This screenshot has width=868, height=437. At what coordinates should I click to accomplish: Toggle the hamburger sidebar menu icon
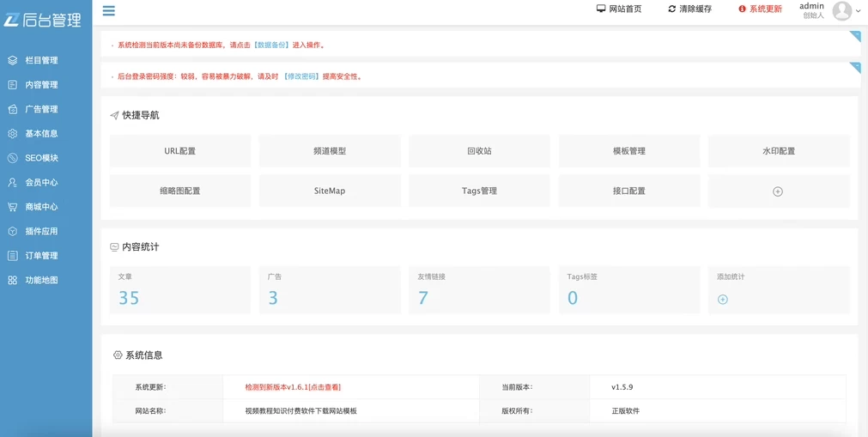pyautogui.click(x=108, y=11)
